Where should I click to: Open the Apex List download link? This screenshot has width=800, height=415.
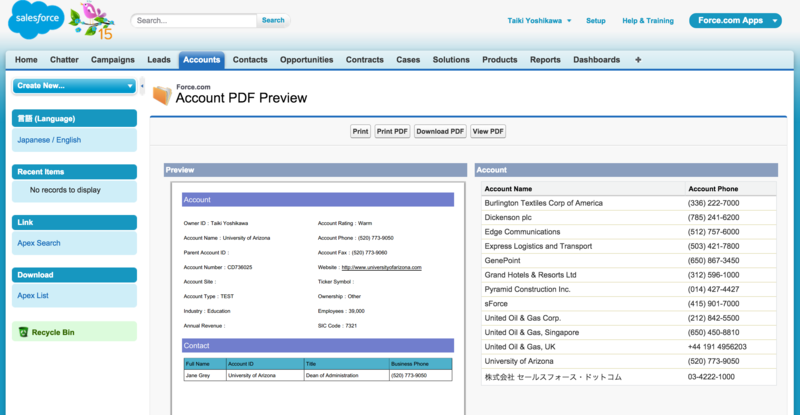point(33,296)
